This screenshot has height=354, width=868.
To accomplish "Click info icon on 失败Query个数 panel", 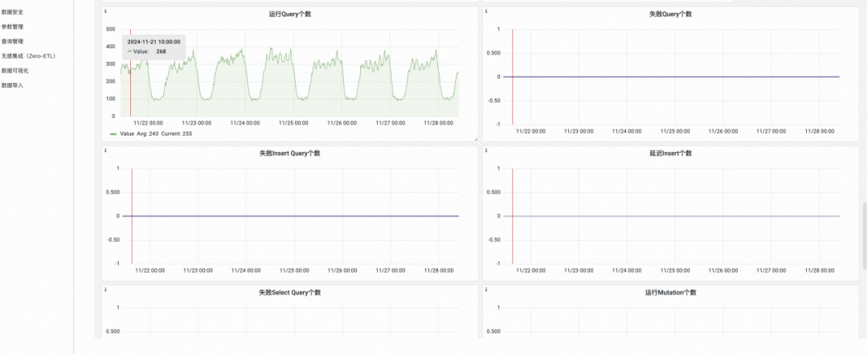I will click(486, 11).
